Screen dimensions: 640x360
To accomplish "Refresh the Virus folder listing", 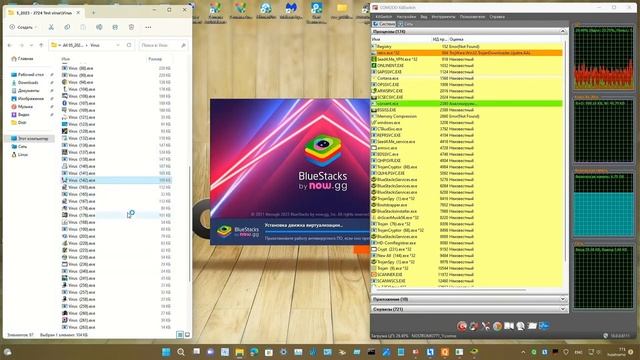I will pyautogui.click(x=129, y=45).
